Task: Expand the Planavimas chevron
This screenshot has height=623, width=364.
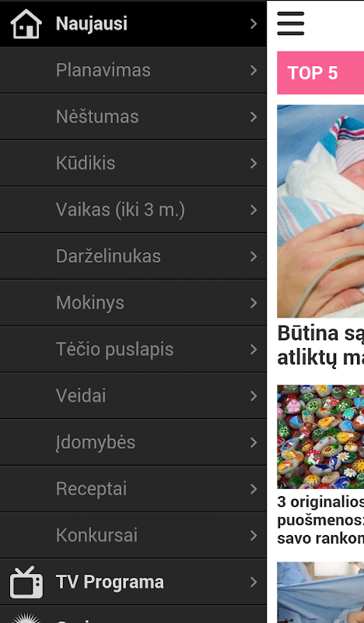Action: click(x=254, y=70)
